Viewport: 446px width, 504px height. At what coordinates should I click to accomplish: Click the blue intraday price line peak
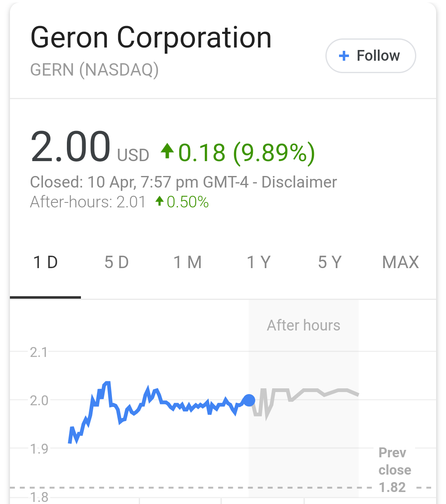point(107,383)
